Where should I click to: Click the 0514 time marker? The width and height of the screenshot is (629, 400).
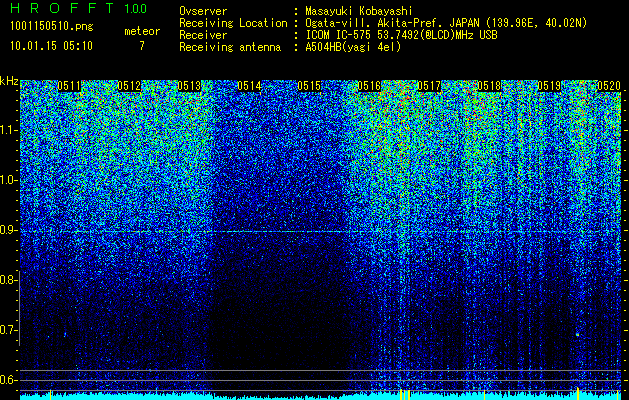click(x=249, y=86)
